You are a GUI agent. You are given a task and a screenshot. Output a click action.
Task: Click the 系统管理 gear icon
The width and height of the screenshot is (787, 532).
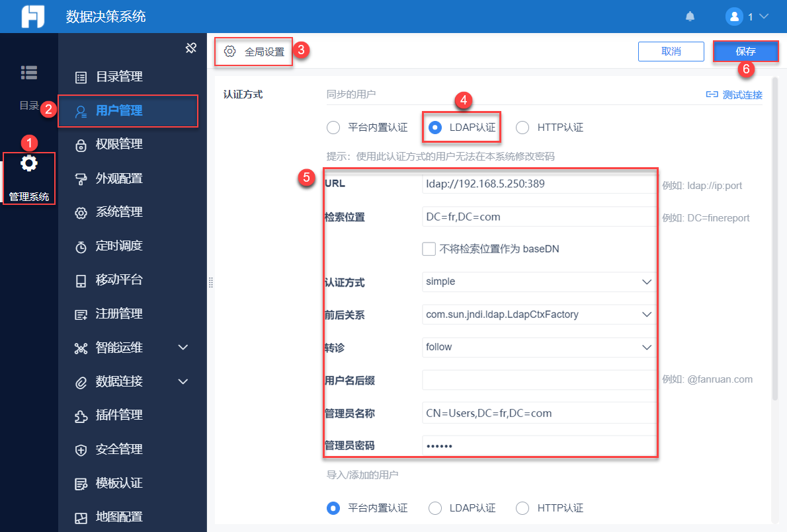click(81, 213)
